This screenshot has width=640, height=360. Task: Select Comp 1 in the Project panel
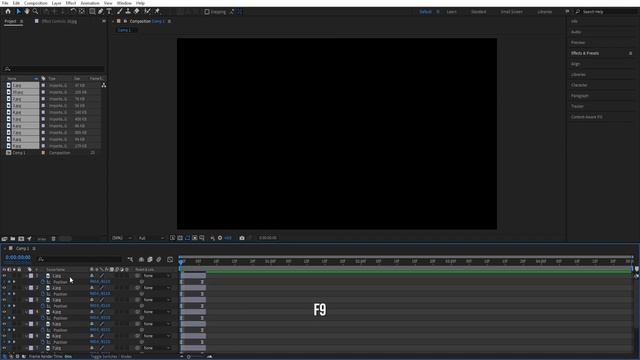19,153
